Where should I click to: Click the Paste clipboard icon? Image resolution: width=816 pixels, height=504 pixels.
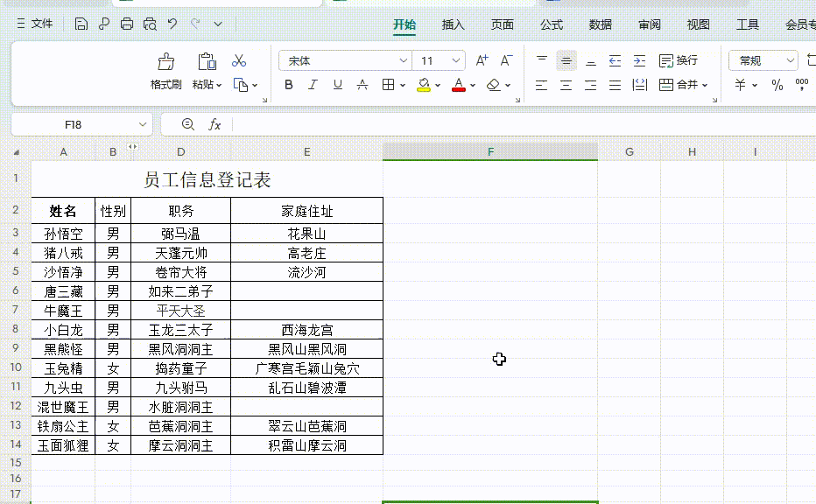[x=208, y=61]
